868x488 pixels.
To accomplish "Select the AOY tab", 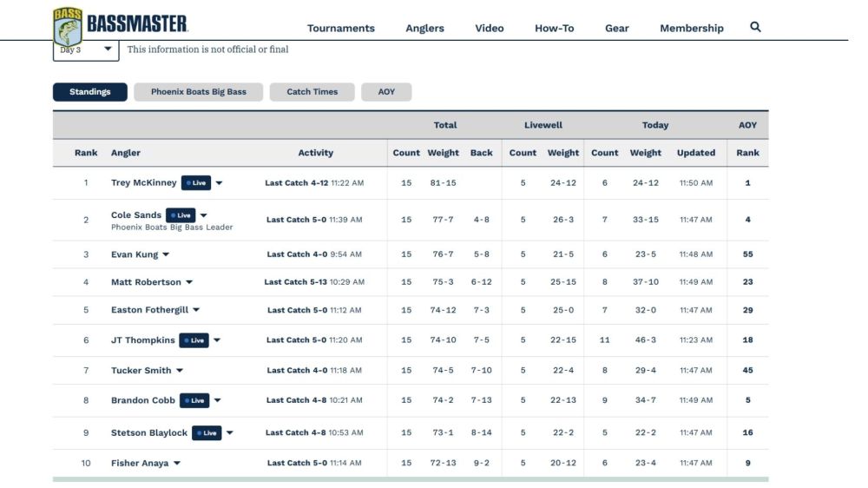I will [x=386, y=92].
